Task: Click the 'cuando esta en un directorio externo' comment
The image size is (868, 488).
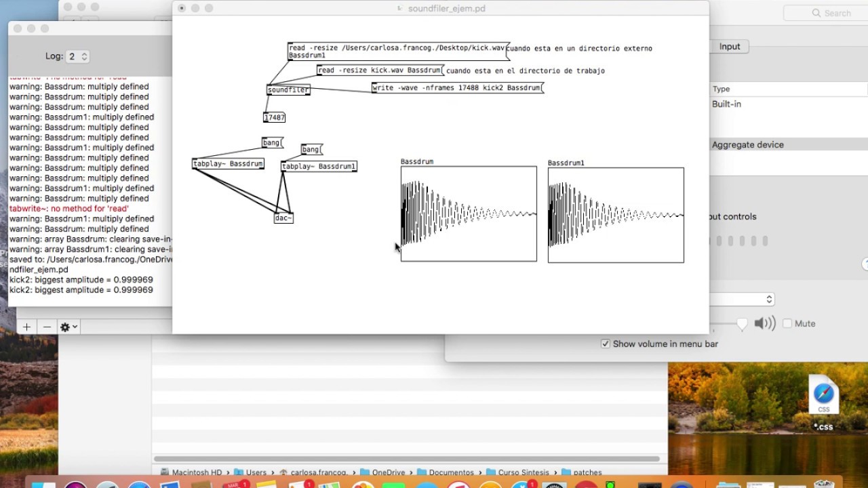Action: coord(579,49)
